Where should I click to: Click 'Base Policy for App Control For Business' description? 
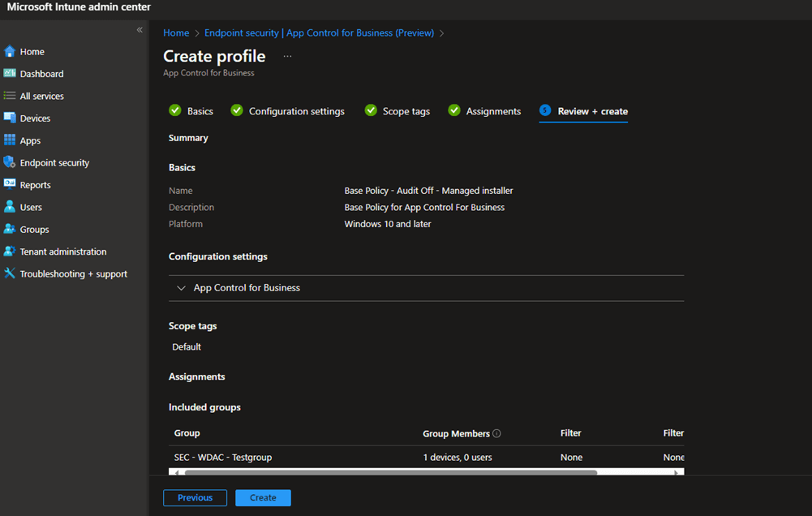tap(424, 207)
